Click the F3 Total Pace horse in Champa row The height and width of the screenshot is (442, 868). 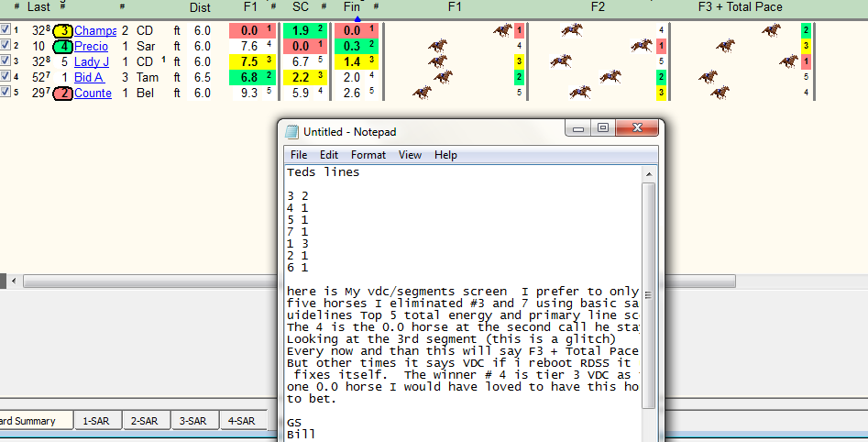coord(771,30)
